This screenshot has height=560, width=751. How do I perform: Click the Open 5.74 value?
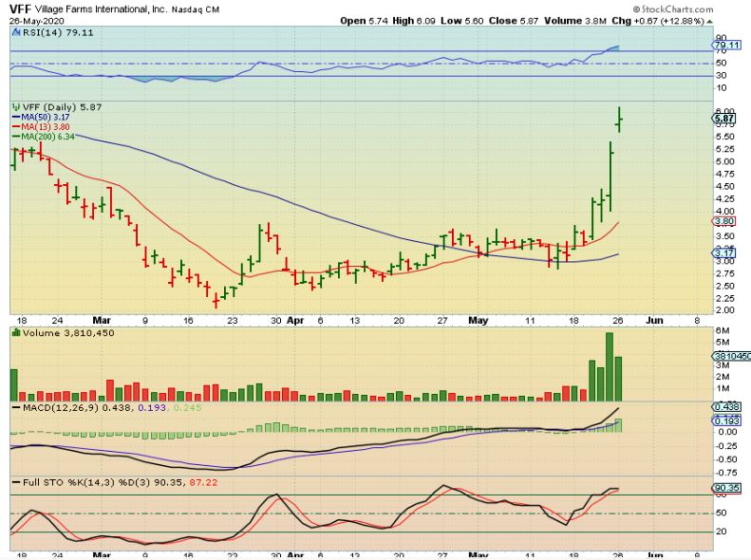[364, 21]
